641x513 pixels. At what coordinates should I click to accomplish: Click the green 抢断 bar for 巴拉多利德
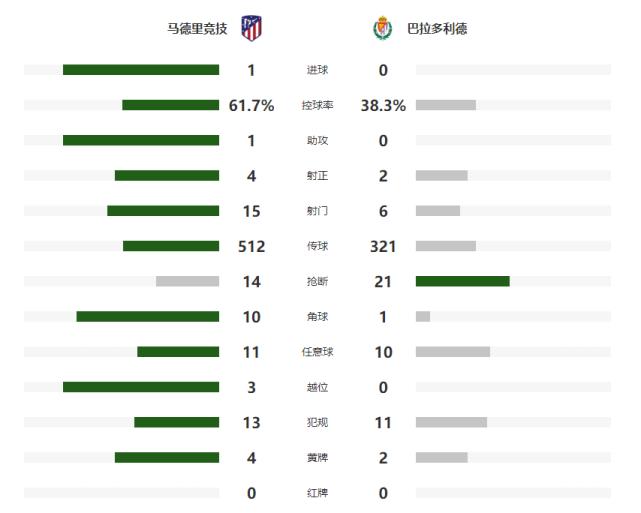[462, 281]
